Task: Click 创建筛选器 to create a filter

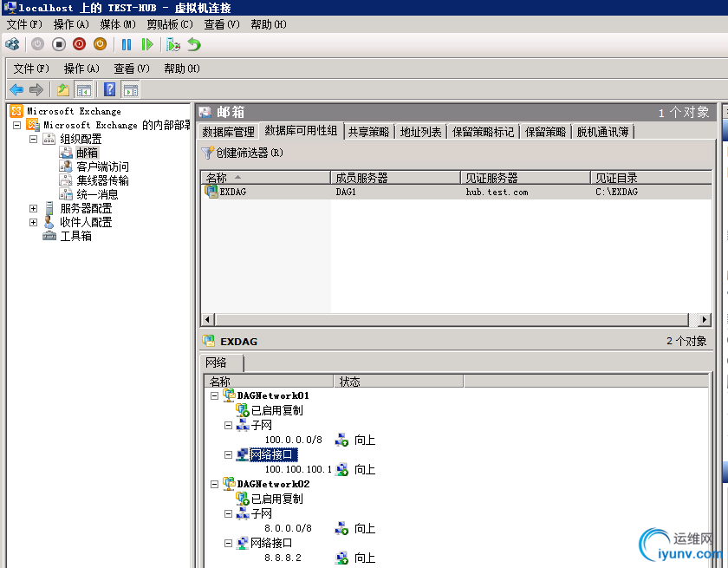Action: click(243, 153)
